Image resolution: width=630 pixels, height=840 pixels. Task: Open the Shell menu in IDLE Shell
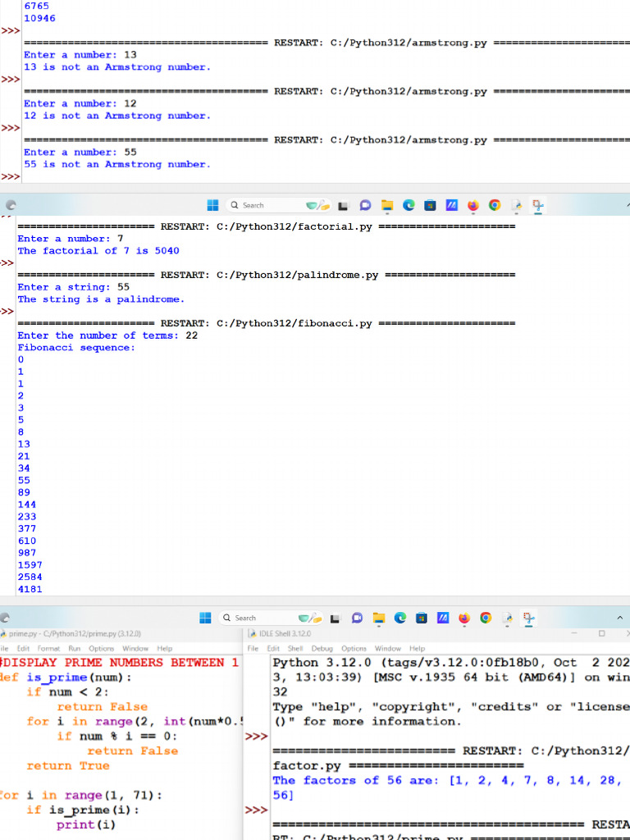coord(294,648)
